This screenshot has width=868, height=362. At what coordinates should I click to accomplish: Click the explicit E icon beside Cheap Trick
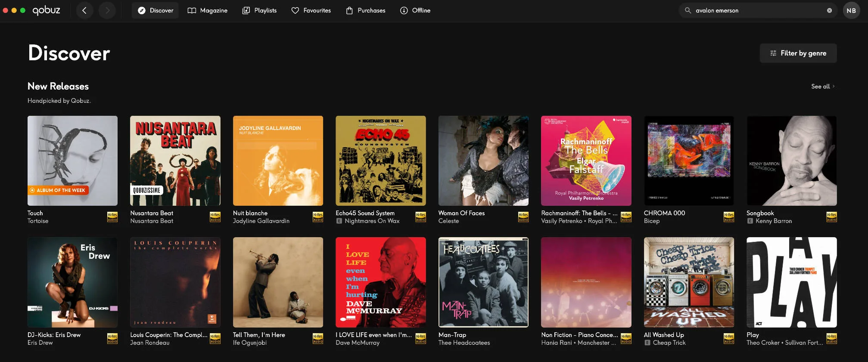tap(647, 343)
